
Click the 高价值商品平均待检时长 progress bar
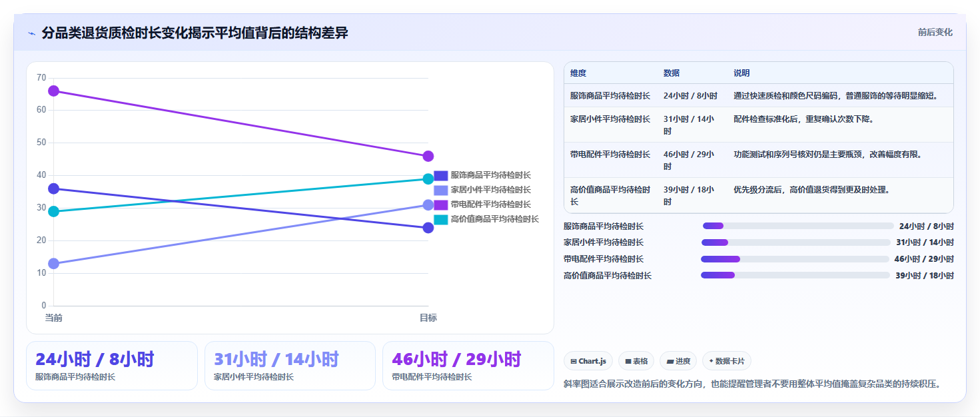click(795, 275)
